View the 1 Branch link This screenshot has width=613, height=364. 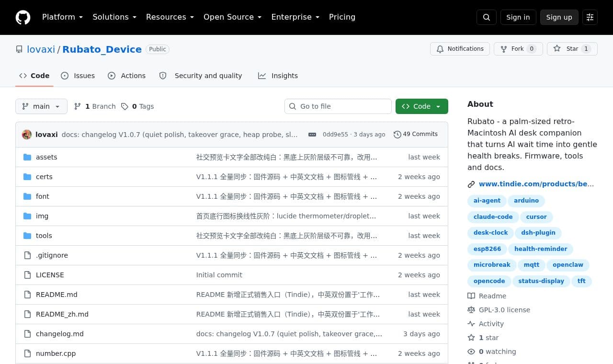pyautogui.click(x=95, y=106)
